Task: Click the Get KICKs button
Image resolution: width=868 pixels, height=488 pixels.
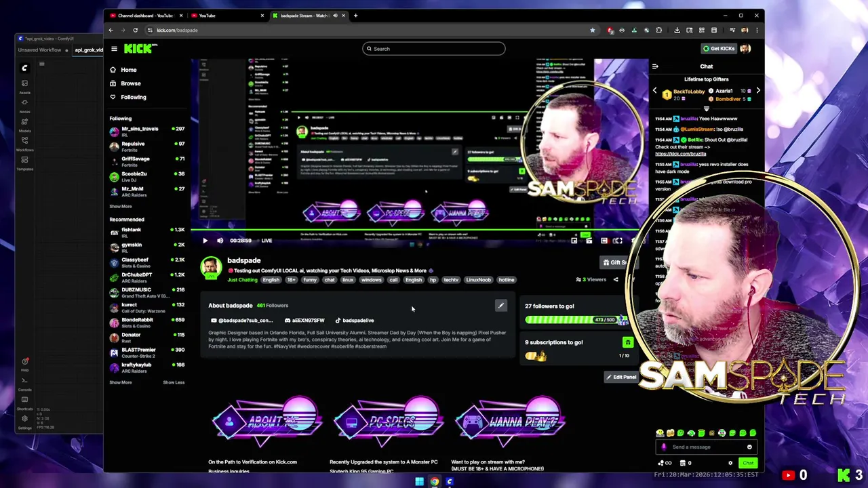Action: coord(719,49)
